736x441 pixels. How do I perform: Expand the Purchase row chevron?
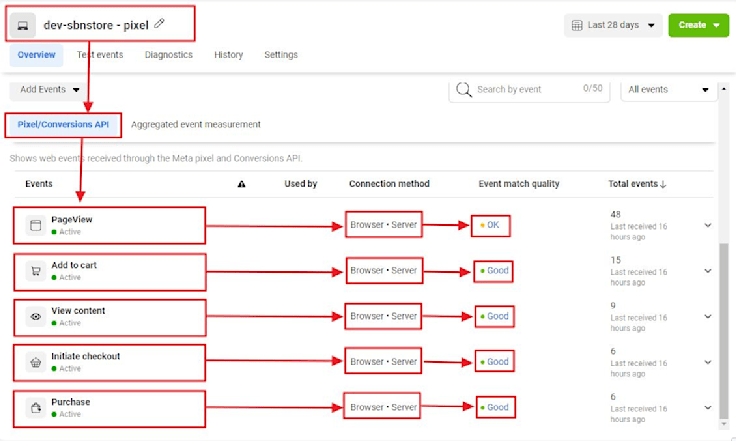[709, 407]
